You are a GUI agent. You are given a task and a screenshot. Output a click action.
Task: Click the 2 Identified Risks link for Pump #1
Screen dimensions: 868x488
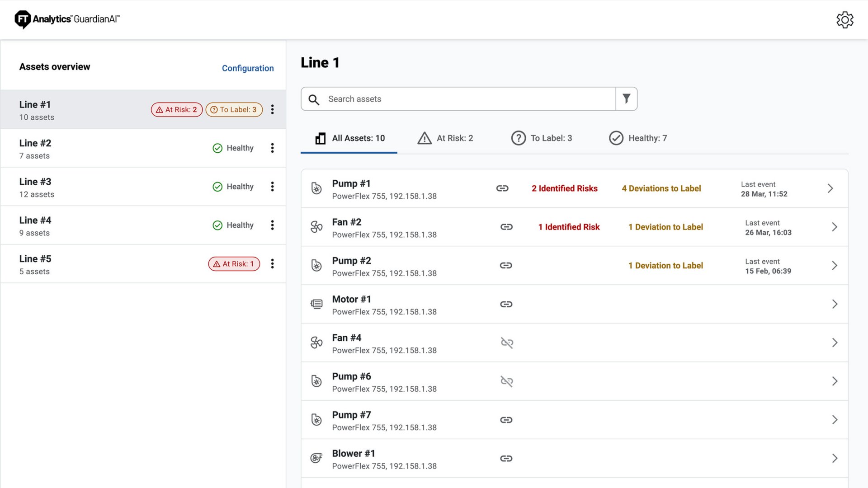click(564, 188)
